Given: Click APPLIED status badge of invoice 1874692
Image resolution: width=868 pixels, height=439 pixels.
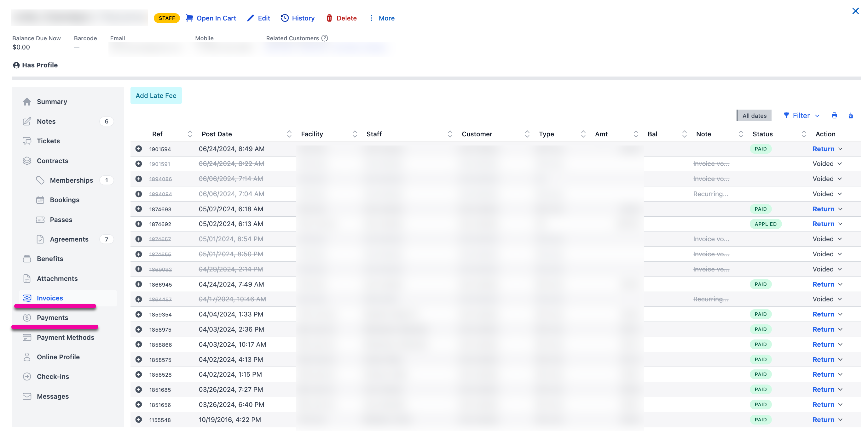Looking at the screenshot, I should click(766, 224).
